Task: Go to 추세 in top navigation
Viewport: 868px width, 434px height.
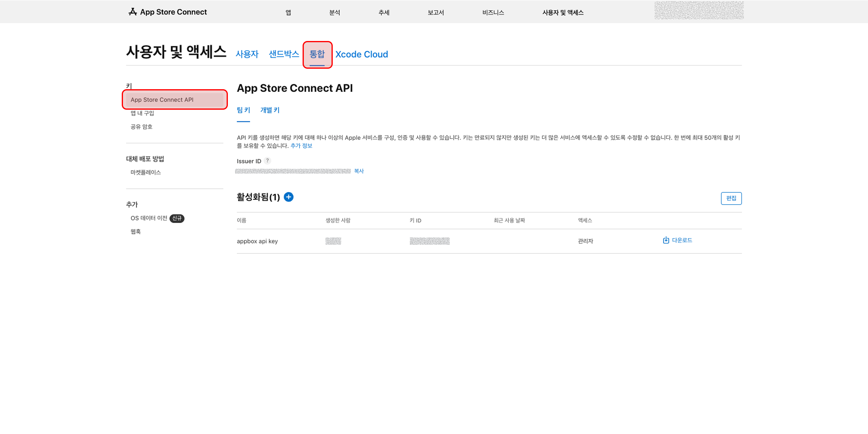Action: (x=384, y=12)
